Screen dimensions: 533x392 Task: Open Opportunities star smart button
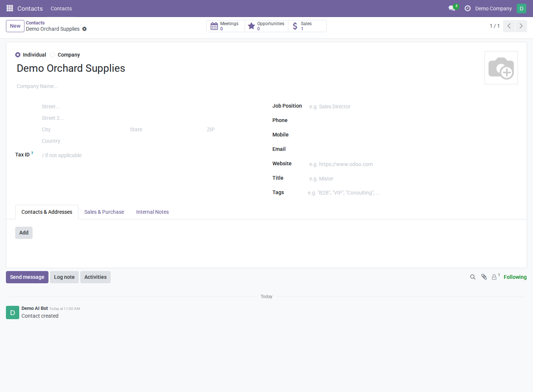266,26
